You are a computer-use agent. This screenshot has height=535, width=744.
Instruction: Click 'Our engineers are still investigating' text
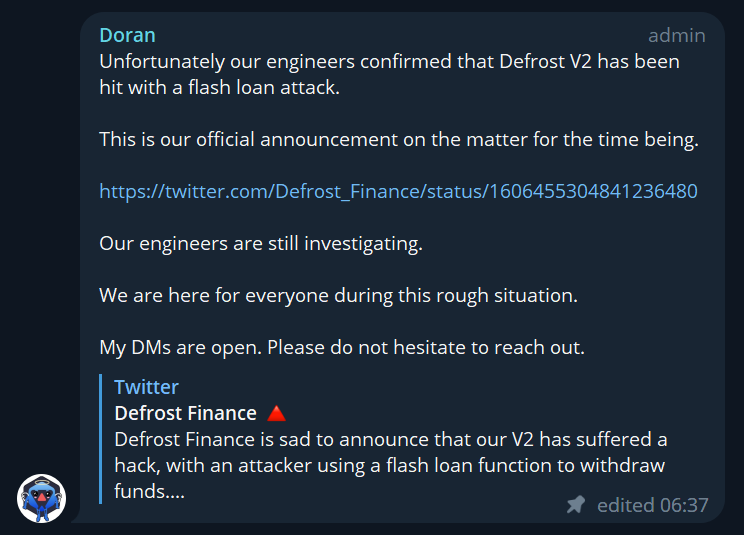coord(261,243)
